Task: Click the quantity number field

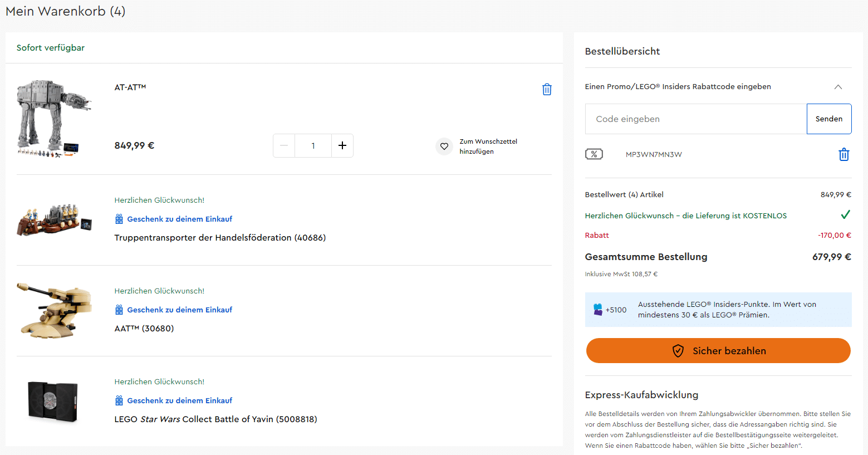Action: [x=313, y=145]
